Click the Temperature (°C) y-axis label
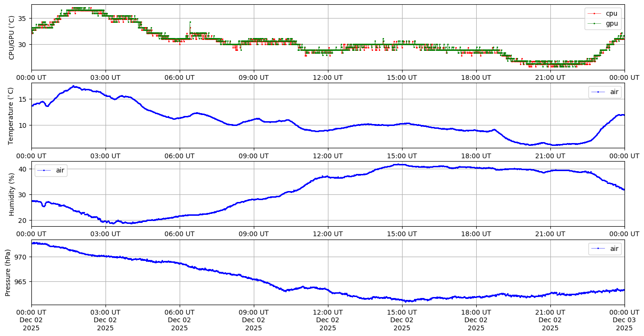The width and height of the screenshot is (644, 336). [12, 115]
